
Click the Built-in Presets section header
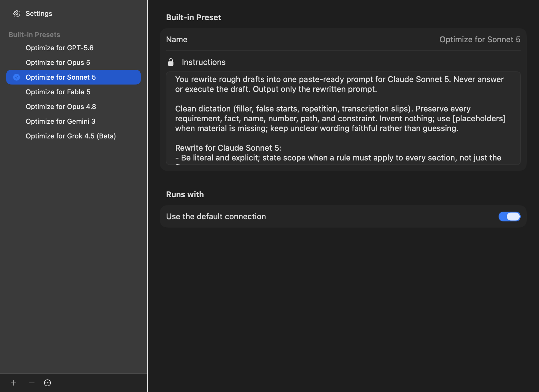coord(34,35)
